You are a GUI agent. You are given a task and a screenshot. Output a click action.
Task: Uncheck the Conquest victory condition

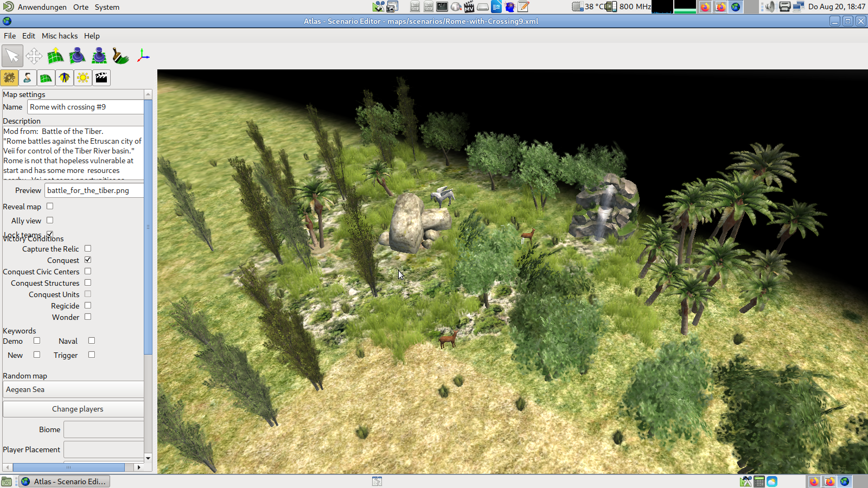(x=88, y=260)
